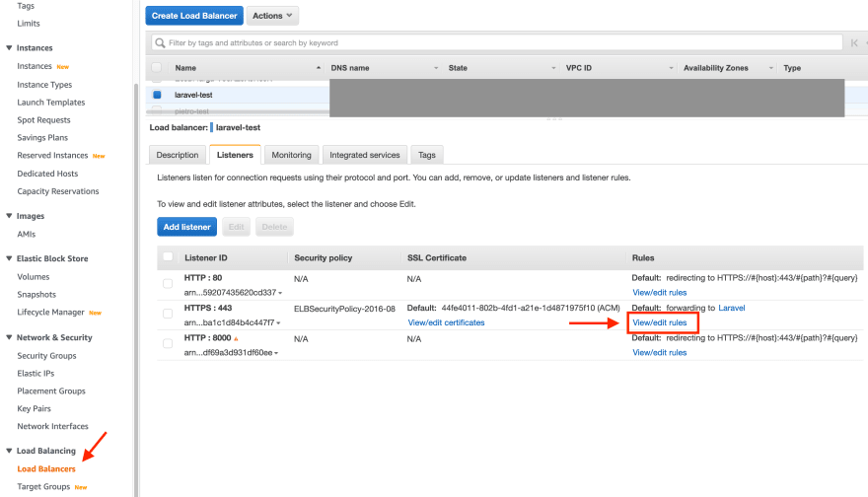This screenshot has width=868, height=497.
Task: Open Capacity Reservations in sidebar
Action: tap(58, 191)
